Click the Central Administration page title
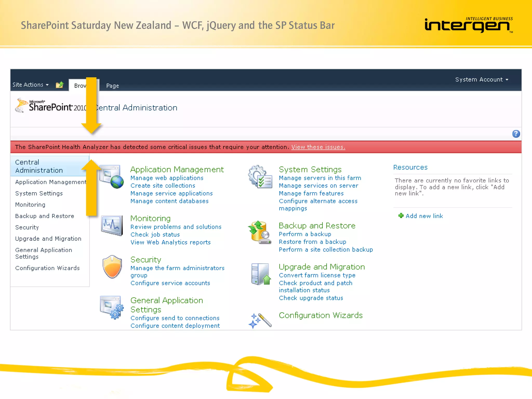The image size is (532, 399). 136,108
